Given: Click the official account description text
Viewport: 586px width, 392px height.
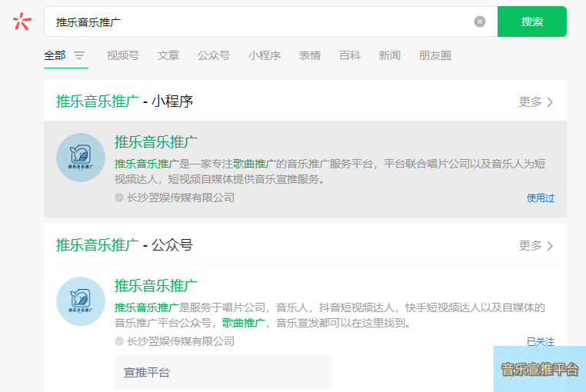Looking at the screenshot, I should tap(330, 315).
